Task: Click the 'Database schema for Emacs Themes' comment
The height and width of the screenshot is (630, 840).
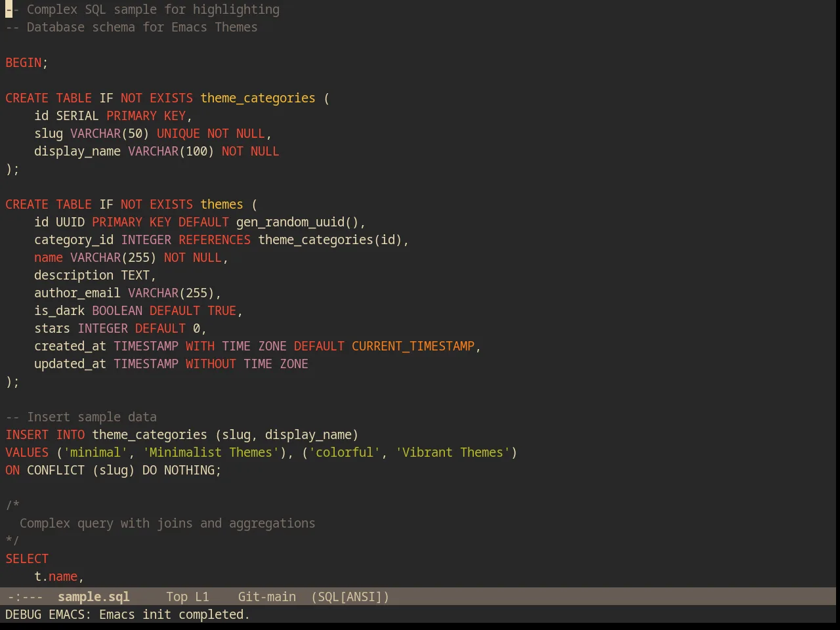Action: click(x=131, y=27)
